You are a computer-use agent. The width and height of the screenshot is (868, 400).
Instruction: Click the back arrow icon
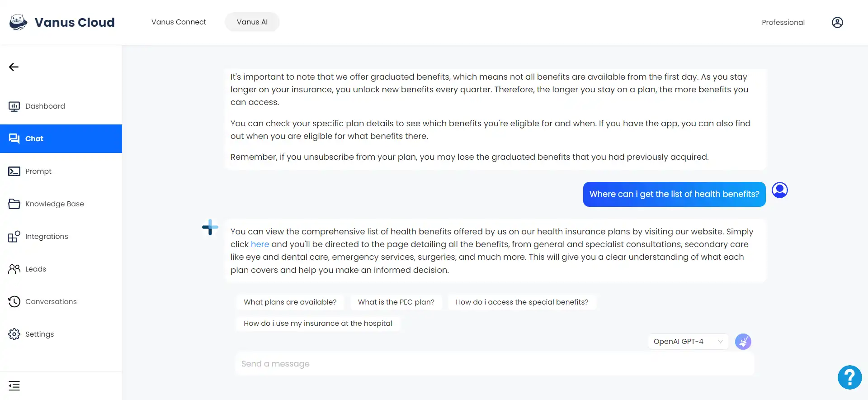[x=14, y=67]
